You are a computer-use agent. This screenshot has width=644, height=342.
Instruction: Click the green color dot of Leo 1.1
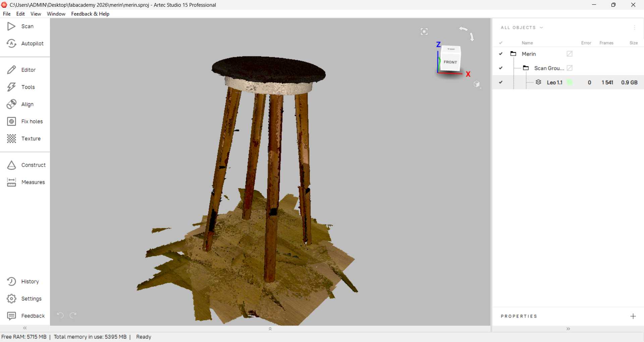(570, 82)
